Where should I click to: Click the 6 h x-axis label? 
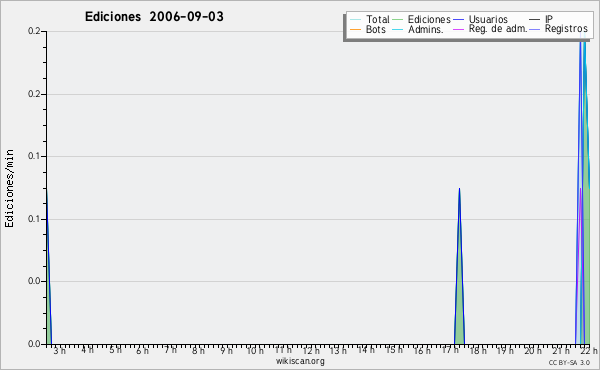click(x=142, y=351)
